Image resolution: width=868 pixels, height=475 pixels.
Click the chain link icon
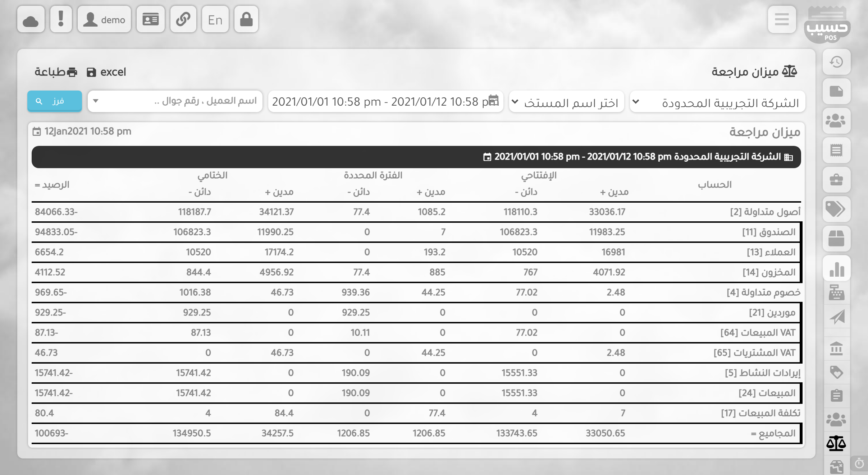pyautogui.click(x=183, y=20)
